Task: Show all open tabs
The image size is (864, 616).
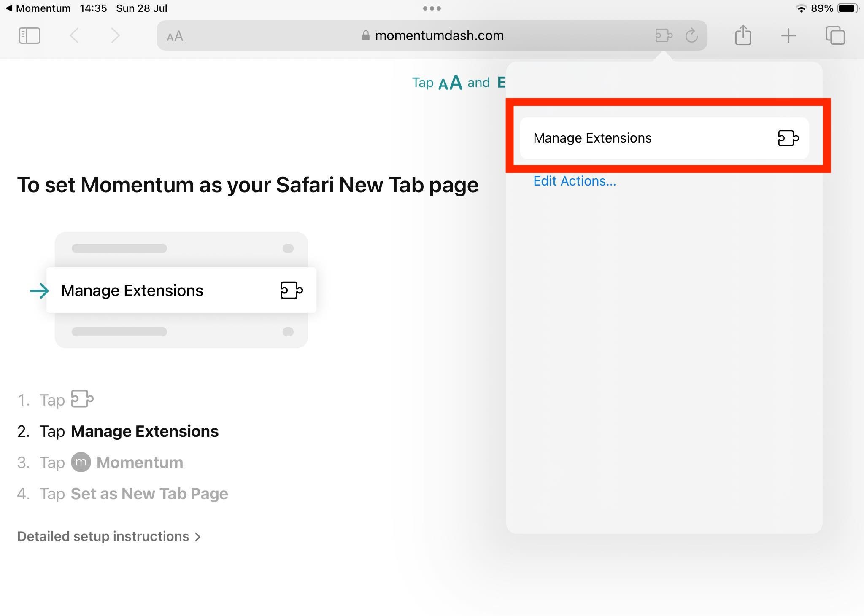Action: (x=836, y=35)
